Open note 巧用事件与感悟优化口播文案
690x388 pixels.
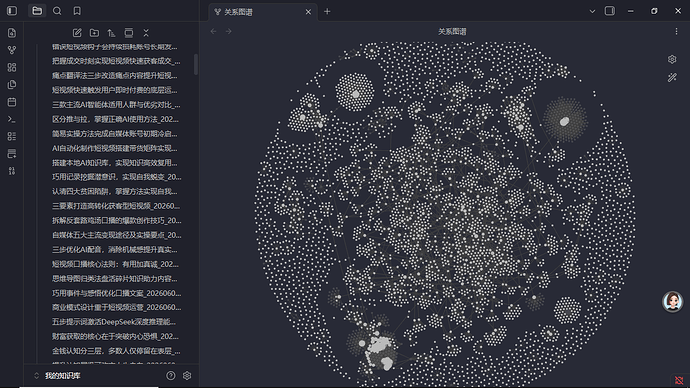(116, 293)
